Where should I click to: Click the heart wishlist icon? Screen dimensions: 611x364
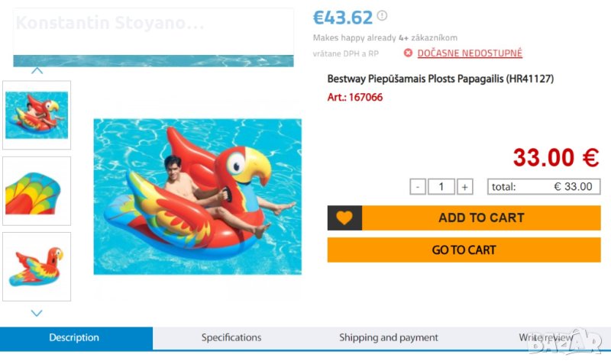coord(344,218)
